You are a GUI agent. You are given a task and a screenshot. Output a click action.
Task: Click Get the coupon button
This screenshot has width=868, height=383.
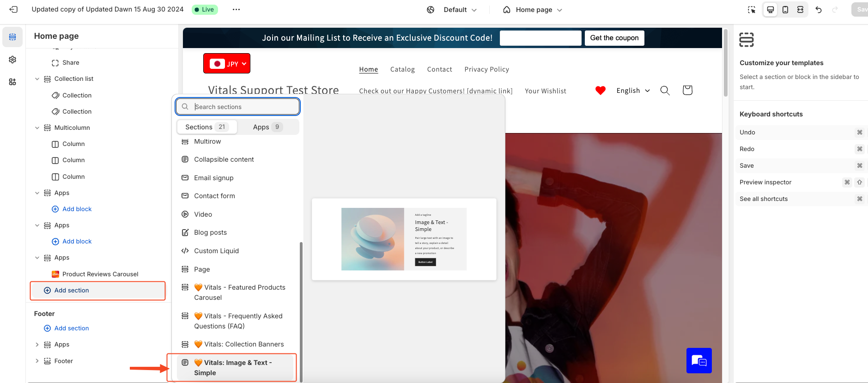pos(614,38)
